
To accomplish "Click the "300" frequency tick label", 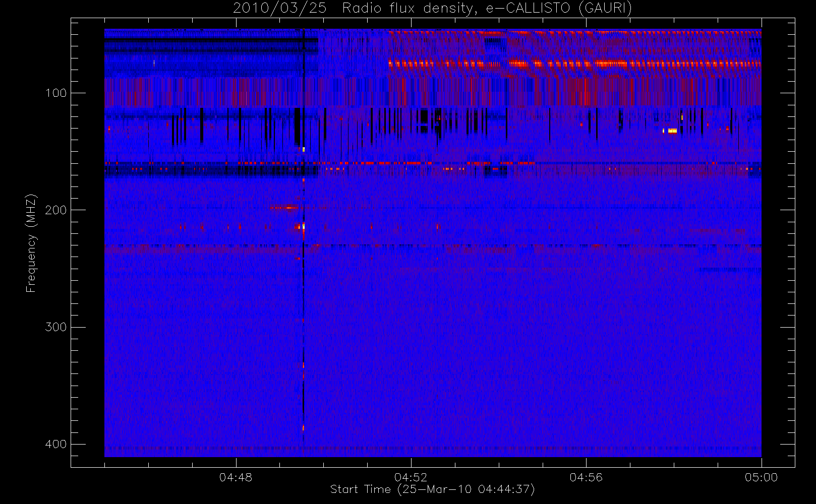I will coord(55,327).
